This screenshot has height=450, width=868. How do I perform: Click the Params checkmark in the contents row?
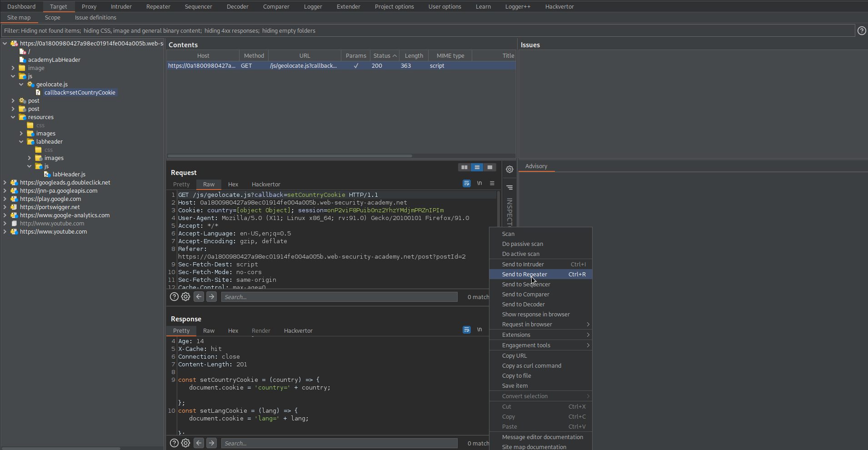coord(356,65)
